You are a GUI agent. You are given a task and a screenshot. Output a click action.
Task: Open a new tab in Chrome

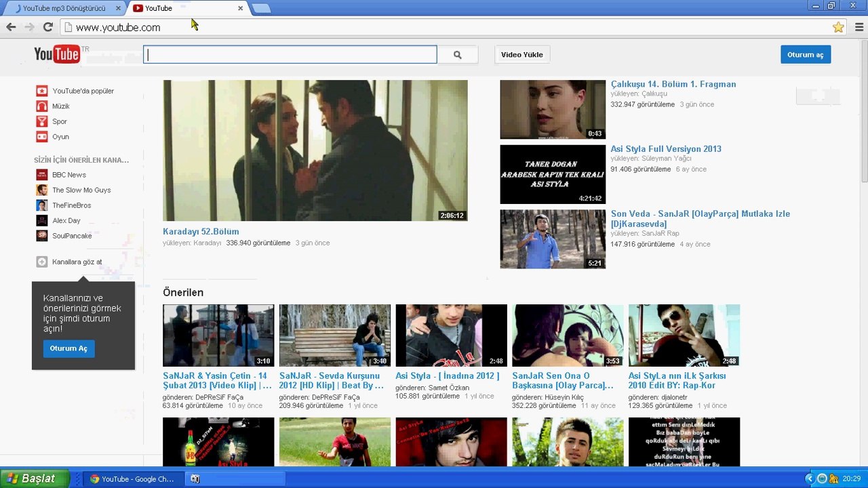(261, 8)
